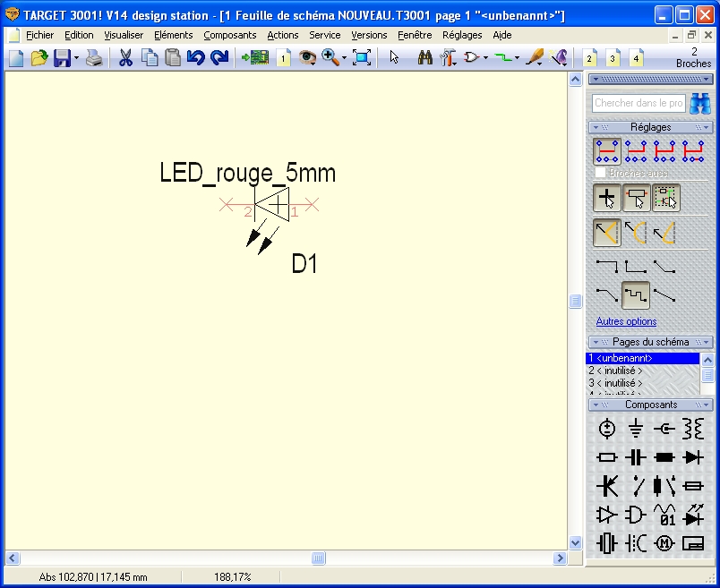Click the Undo arrow icon
This screenshot has width=720, height=588.
tap(195, 58)
